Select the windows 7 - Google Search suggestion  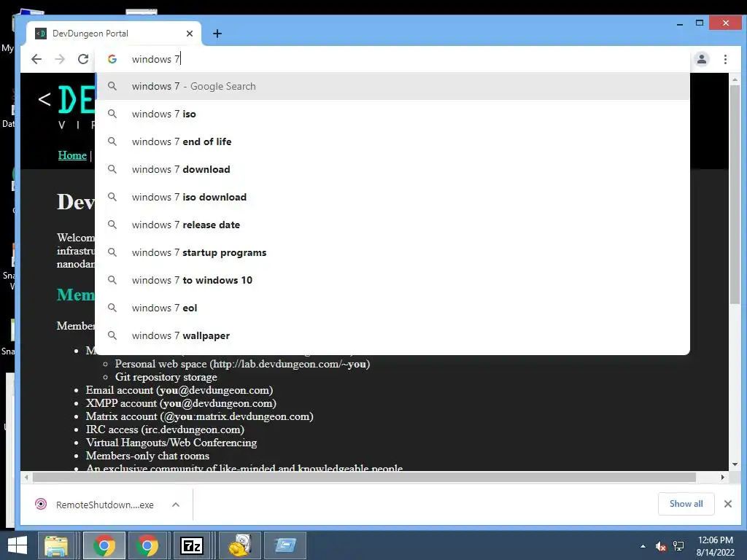tap(392, 86)
